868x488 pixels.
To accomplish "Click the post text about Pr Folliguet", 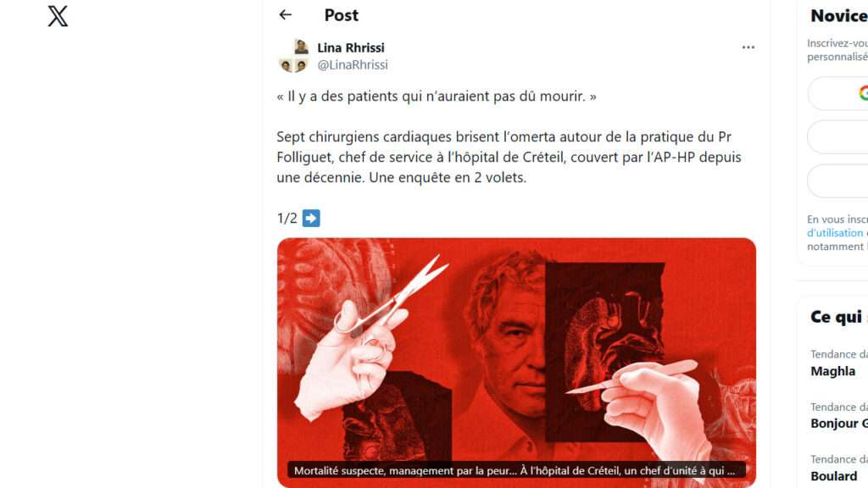I will [509, 157].
